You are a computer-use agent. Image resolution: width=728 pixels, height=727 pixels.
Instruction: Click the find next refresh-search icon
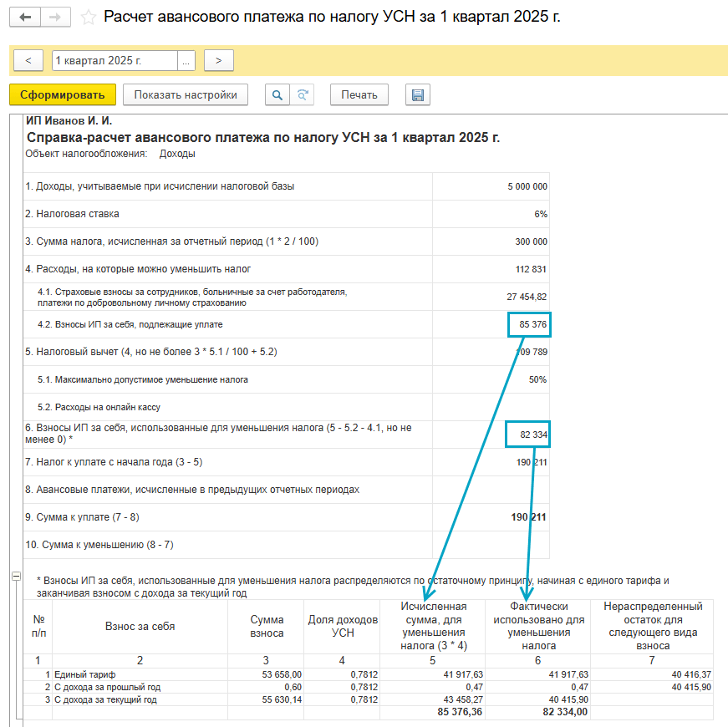point(303,94)
